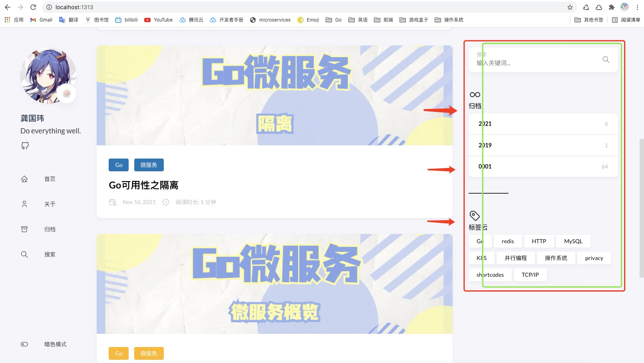Click the archive box icon in sidebar
This screenshot has height=363, width=644.
[x=24, y=229]
